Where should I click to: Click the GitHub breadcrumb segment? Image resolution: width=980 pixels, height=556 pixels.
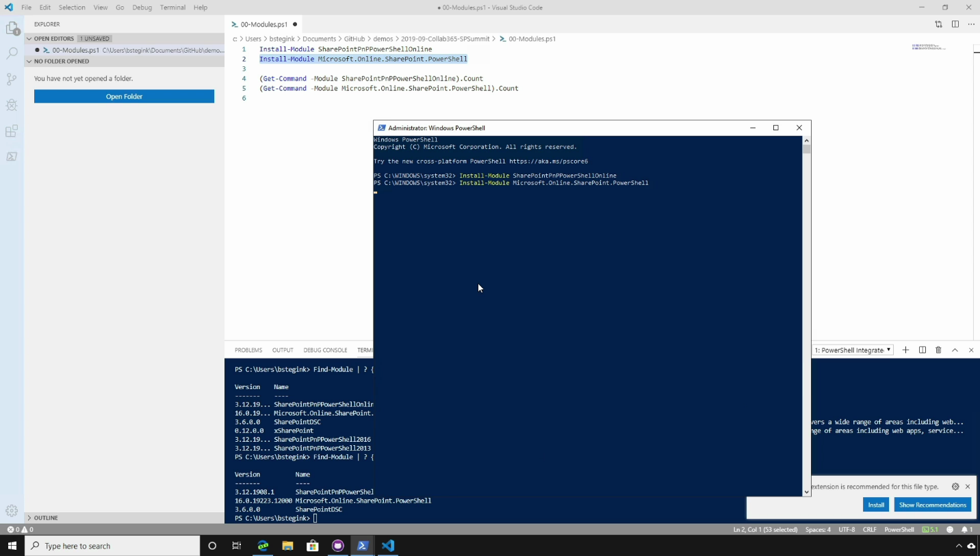pyautogui.click(x=354, y=39)
